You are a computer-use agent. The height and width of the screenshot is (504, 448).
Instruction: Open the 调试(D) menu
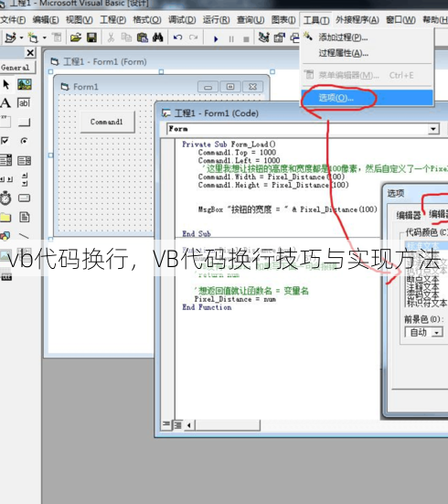(x=182, y=20)
